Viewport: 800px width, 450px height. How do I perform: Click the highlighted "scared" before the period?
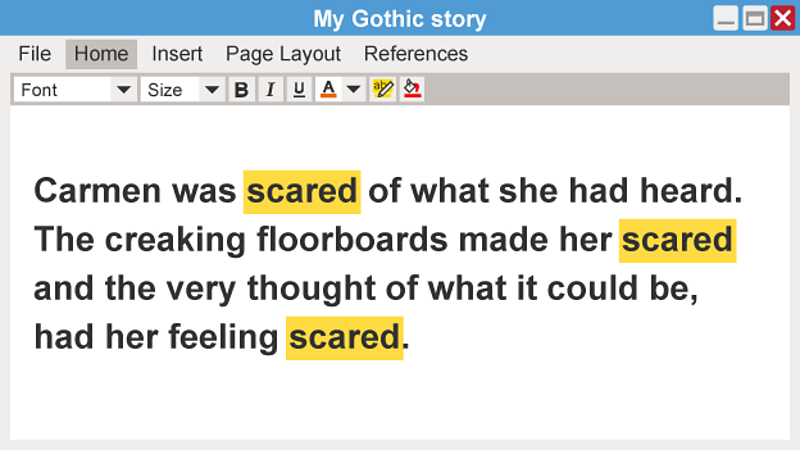344,338
